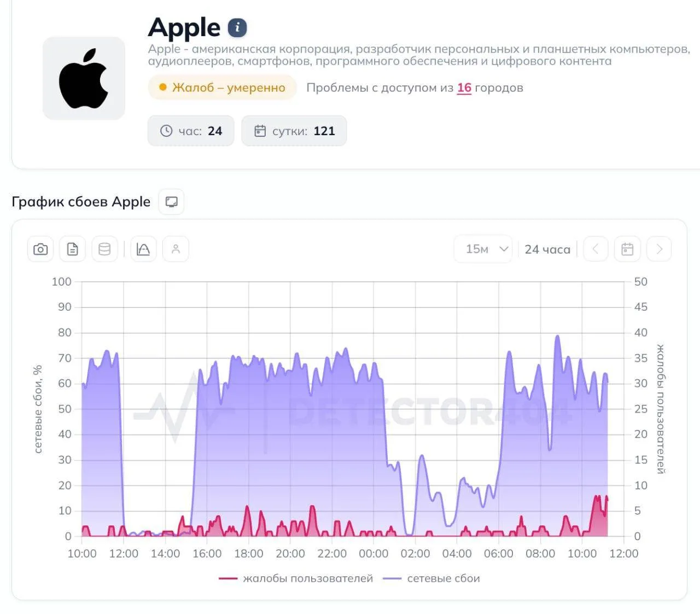The image size is (700, 614).
Task: Go to previous period with left chevron
Action: pyautogui.click(x=596, y=250)
